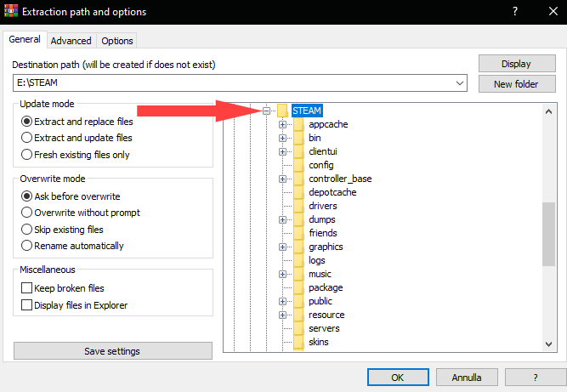567x392 pixels.
Task: Click the destination path input field
Action: (240, 83)
